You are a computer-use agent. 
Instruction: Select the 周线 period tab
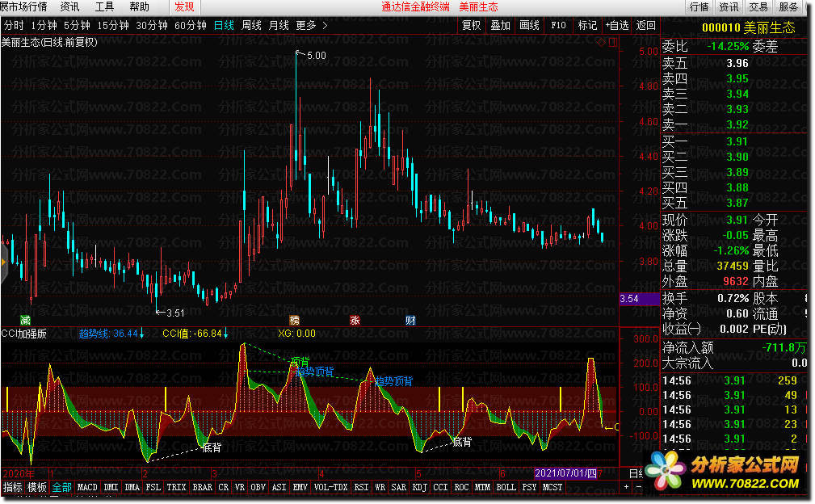(251, 25)
